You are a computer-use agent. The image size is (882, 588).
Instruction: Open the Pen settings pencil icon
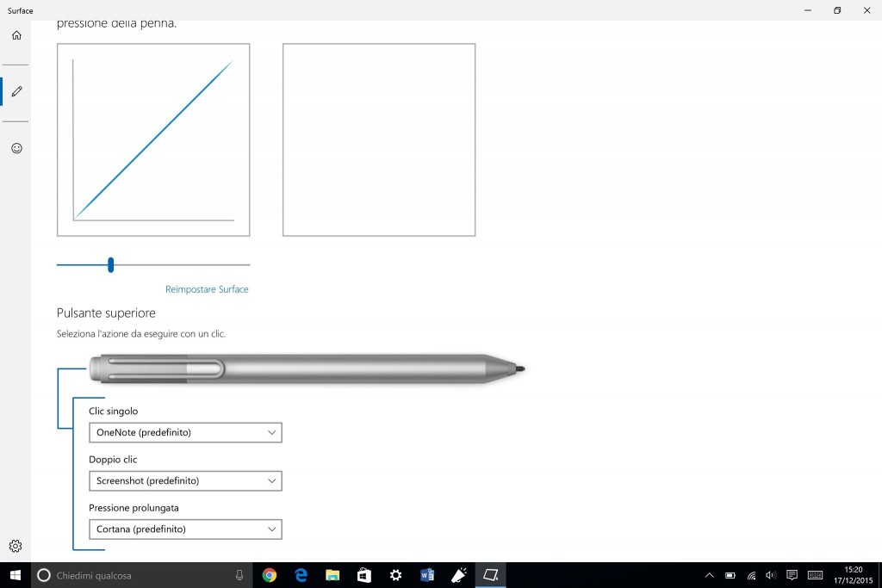click(x=16, y=91)
